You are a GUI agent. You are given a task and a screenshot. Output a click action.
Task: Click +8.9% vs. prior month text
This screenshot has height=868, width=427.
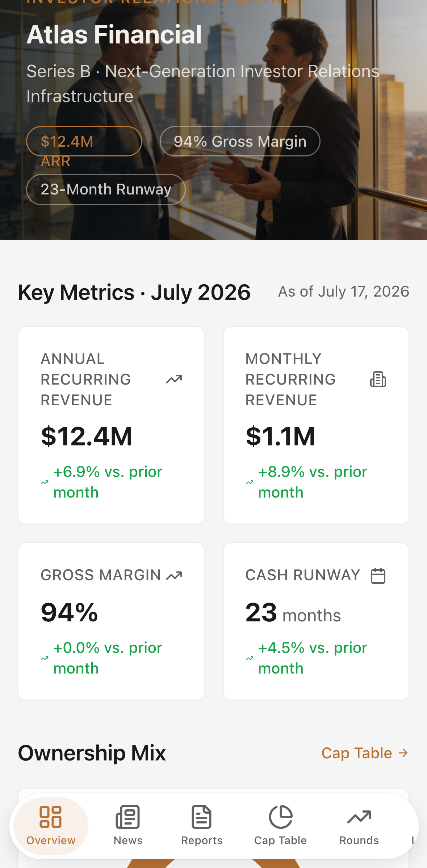[313, 482]
